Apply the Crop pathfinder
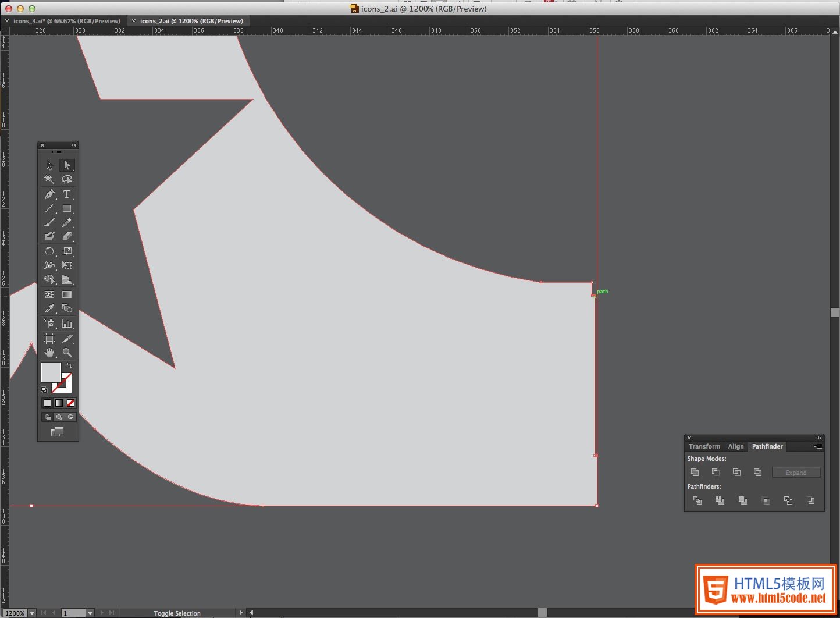840x618 pixels. coord(766,500)
